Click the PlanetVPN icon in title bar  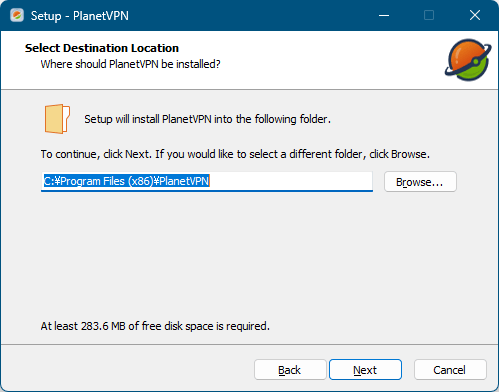coord(17,15)
